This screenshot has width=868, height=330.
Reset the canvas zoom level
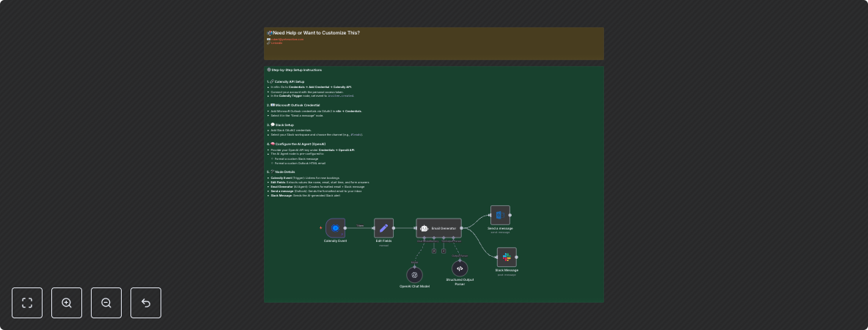[x=146, y=303]
